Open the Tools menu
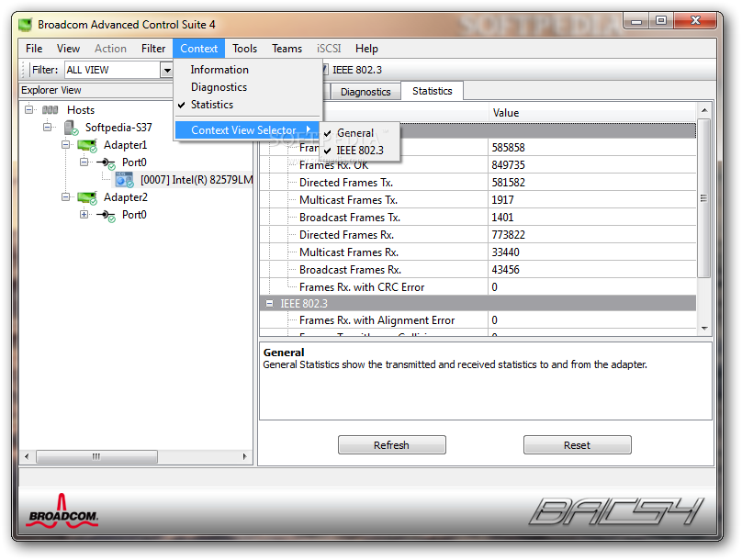 point(244,49)
